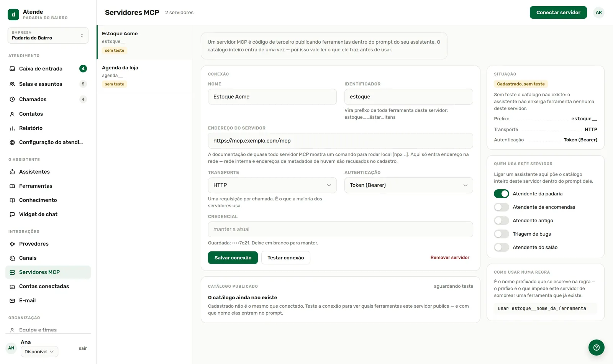This screenshot has width=613, height=364.
Task: Focus the Endereço do servidor URL field
Action: pos(340,141)
